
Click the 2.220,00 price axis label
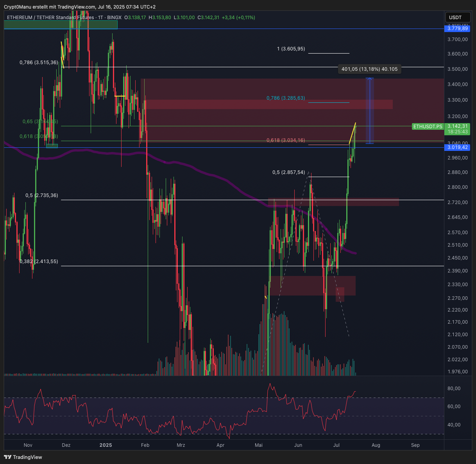click(x=458, y=310)
